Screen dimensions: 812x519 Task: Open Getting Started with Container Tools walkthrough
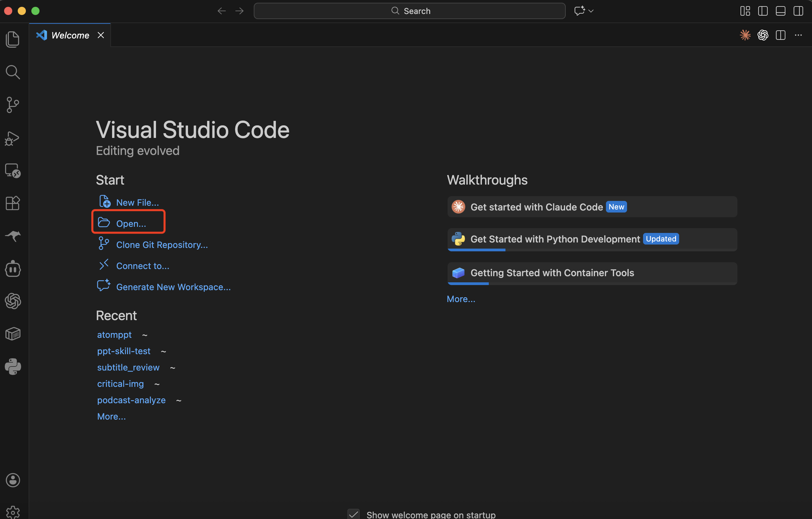pyautogui.click(x=592, y=273)
